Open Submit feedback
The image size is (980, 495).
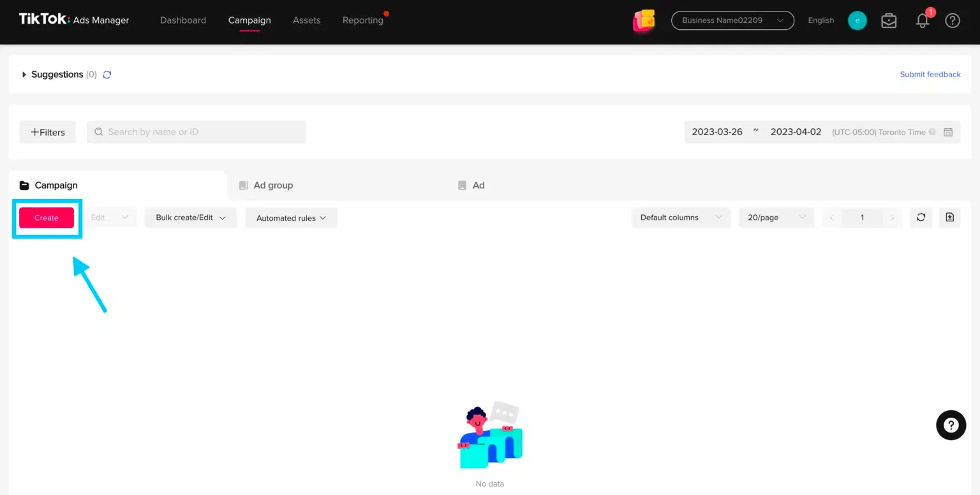click(x=930, y=74)
